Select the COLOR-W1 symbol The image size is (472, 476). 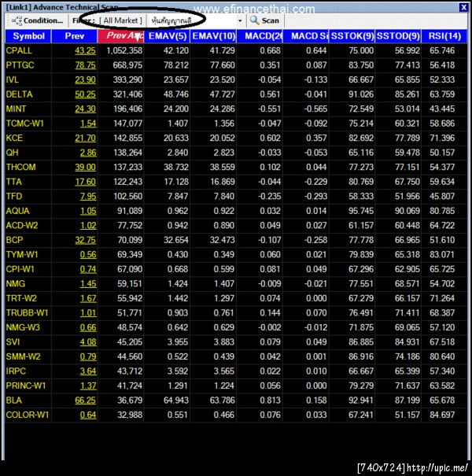tap(28, 415)
